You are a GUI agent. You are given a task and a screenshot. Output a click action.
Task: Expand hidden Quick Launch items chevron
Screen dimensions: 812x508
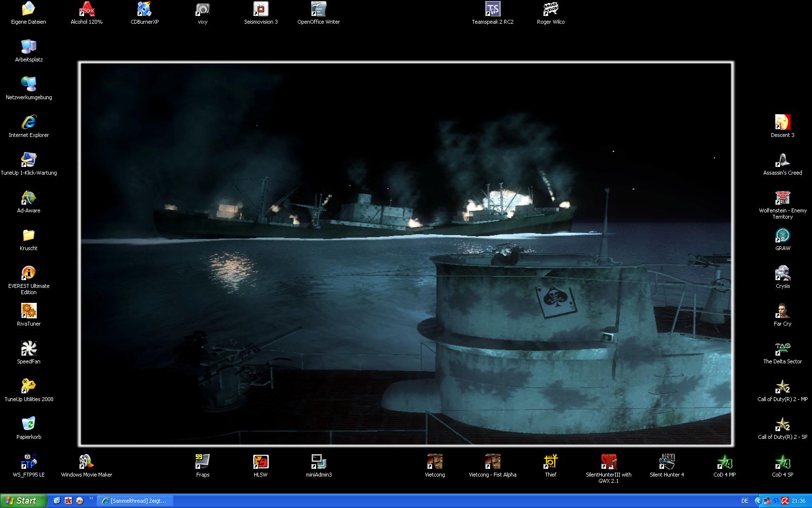tap(91, 499)
